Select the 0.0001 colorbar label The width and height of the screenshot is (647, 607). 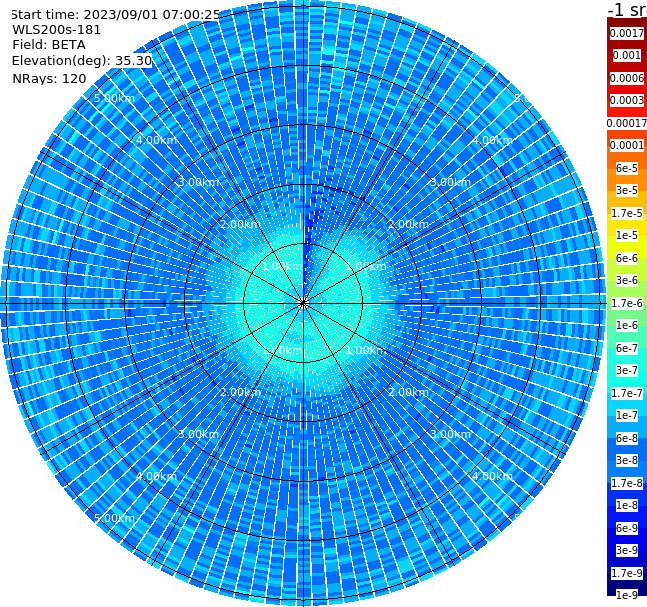pyautogui.click(x=627, y=145)
